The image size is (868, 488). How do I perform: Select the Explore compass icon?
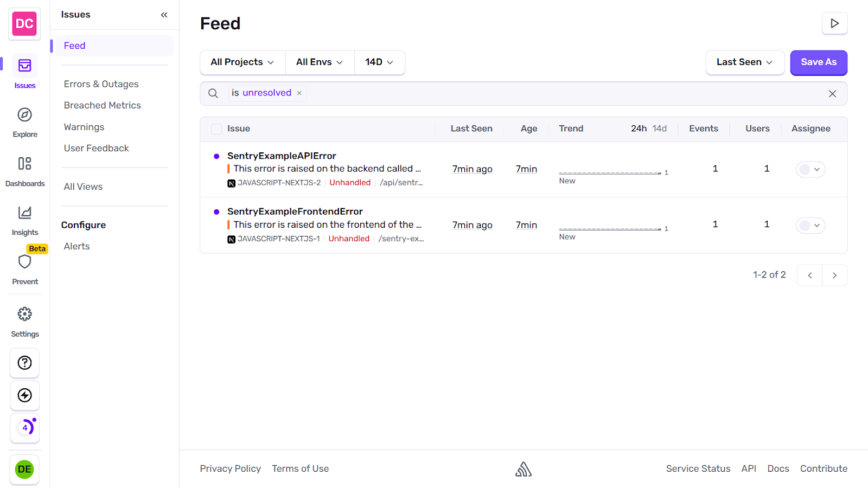click(24, 115)
